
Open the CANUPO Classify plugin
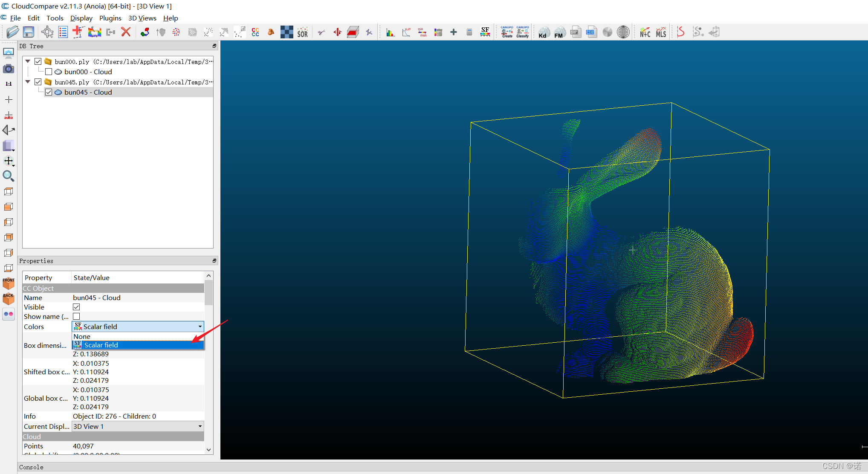523,32
